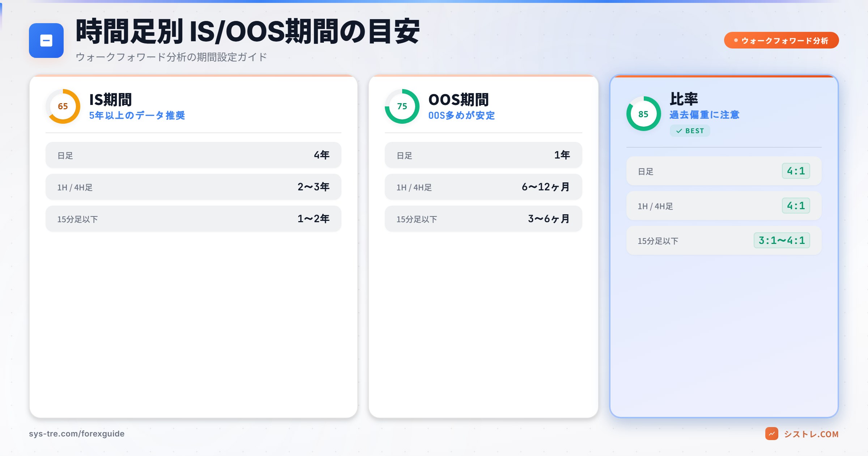868x456 pixels.
Task: Open the sys-tre.com/forexguide link
Action: [x=77, y=434]
